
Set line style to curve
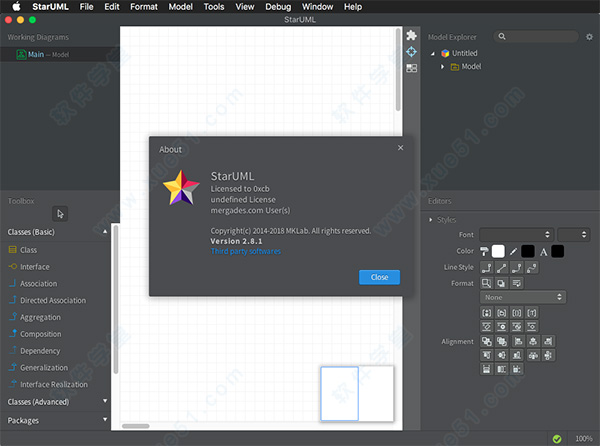tap(532, 268)
